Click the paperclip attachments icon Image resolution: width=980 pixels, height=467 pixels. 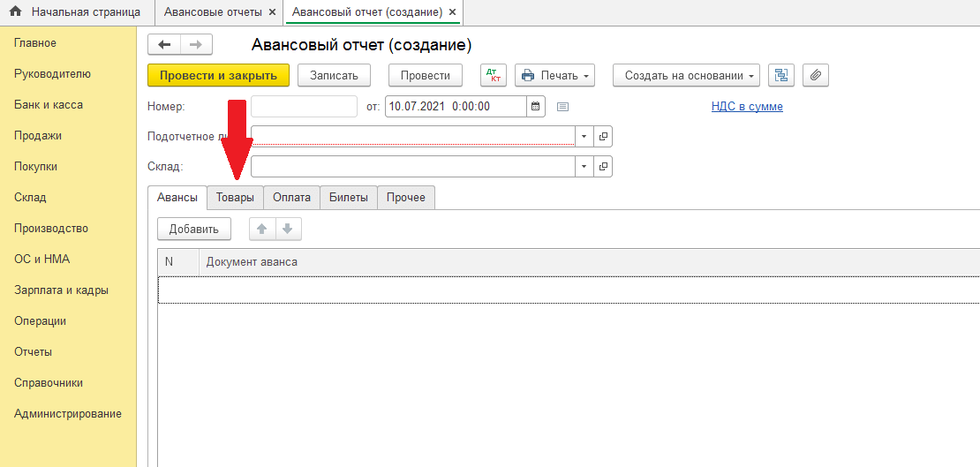pos(816,76)
